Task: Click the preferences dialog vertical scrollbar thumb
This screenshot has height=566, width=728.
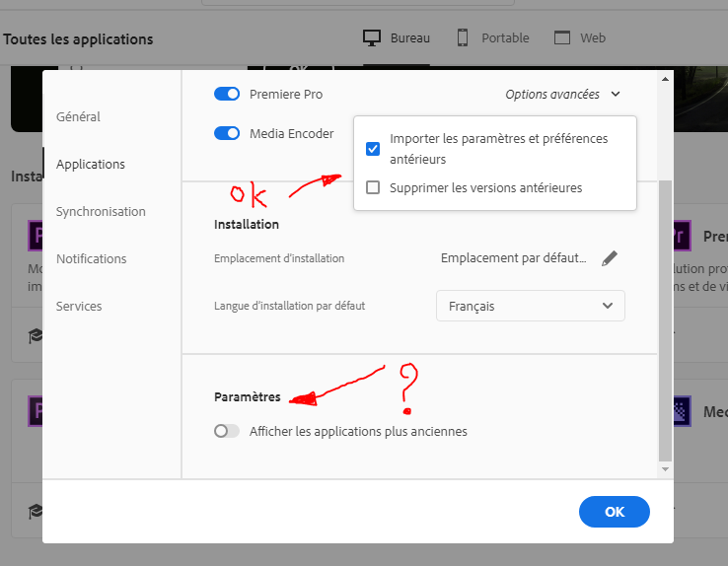Action: (665, 320)
